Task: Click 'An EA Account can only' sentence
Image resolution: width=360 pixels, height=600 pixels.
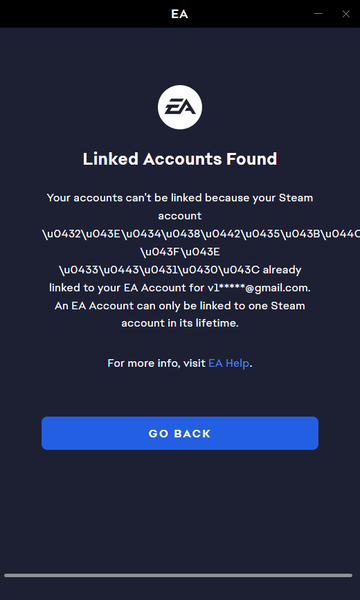Action: coord(180,306)
